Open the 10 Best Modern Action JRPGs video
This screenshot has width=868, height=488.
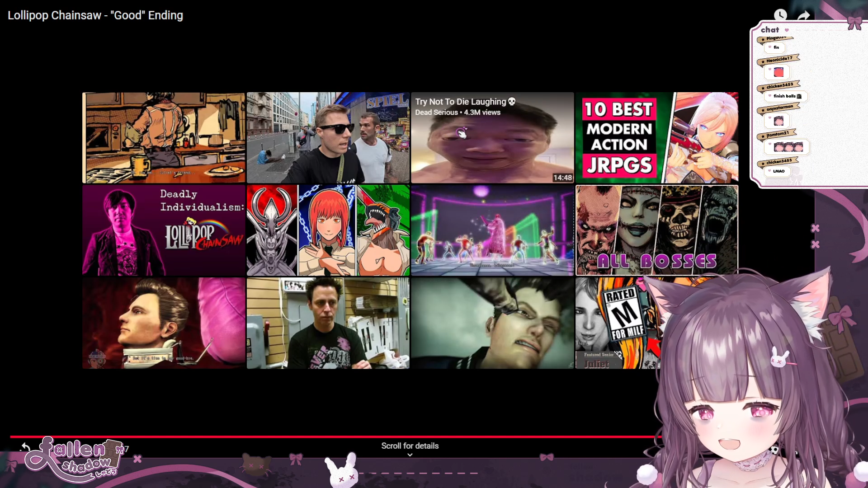coord(657,138)
